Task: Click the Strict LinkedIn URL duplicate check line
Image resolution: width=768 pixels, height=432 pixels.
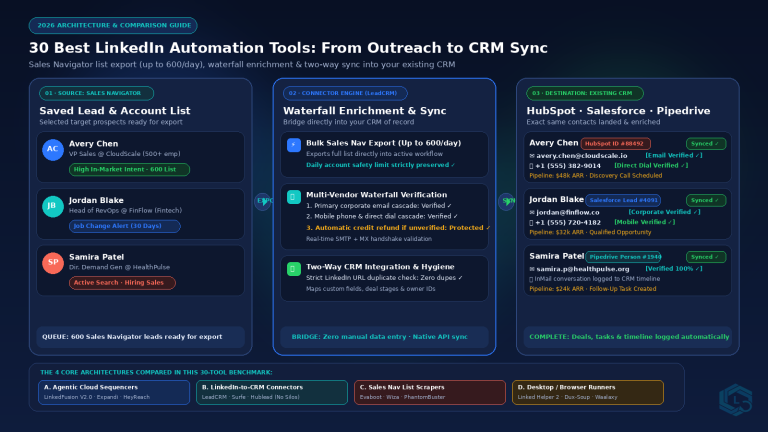Action: pyautogui.click(x=384, y=278)
